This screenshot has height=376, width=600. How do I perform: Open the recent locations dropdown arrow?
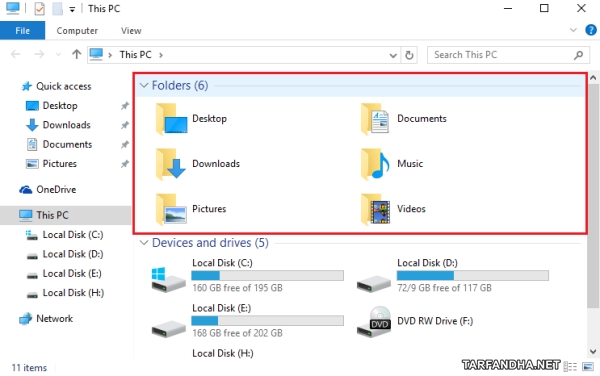tap(58, 55)
